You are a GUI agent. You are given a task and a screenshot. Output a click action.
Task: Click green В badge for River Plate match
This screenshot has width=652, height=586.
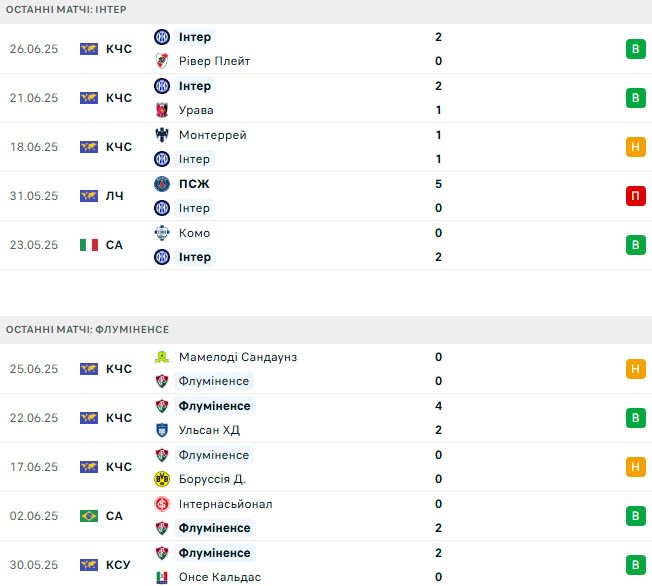(635, 49)
